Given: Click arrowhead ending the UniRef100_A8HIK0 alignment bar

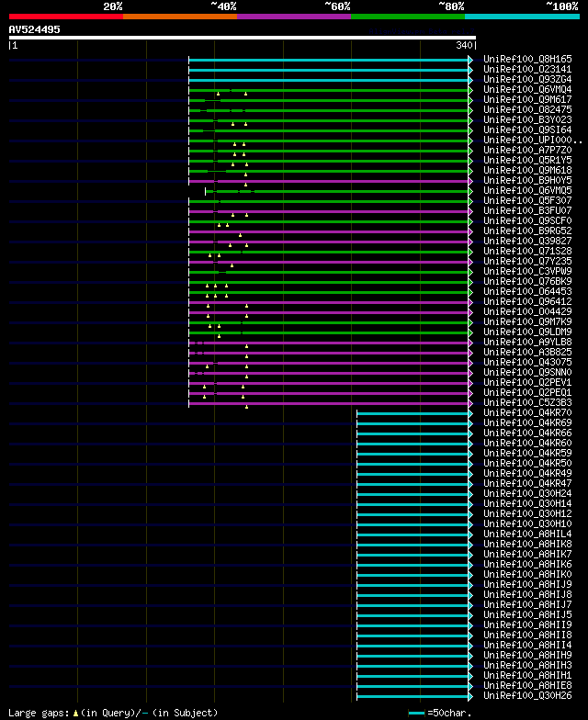Looking at the screenshot, I should 470,575.
